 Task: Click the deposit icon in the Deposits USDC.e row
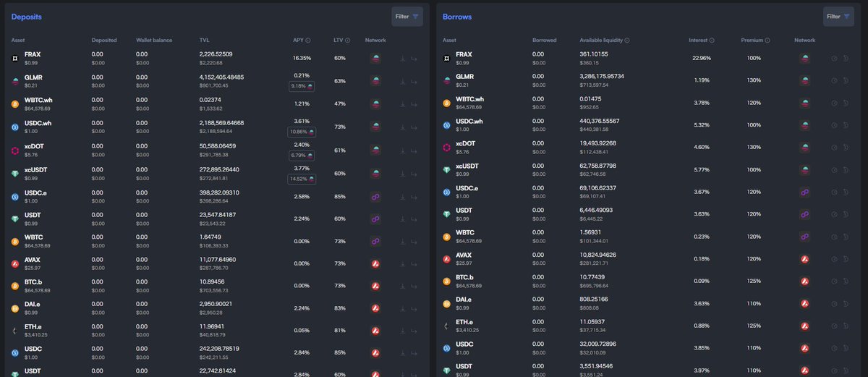coord(403,197)
